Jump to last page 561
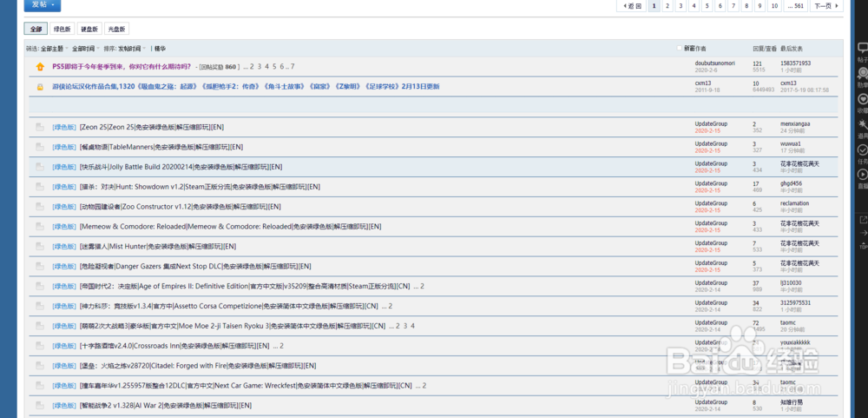This screenshot has height=418, width=868. (x=795, y=6)
